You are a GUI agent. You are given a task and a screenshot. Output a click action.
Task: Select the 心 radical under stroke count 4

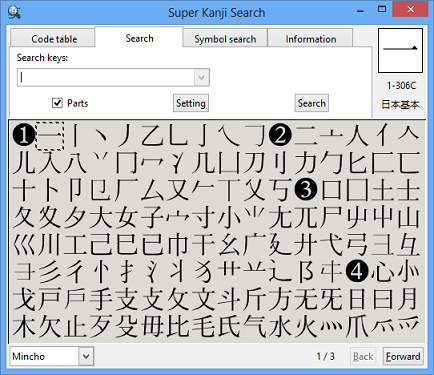tap(383, 271)
